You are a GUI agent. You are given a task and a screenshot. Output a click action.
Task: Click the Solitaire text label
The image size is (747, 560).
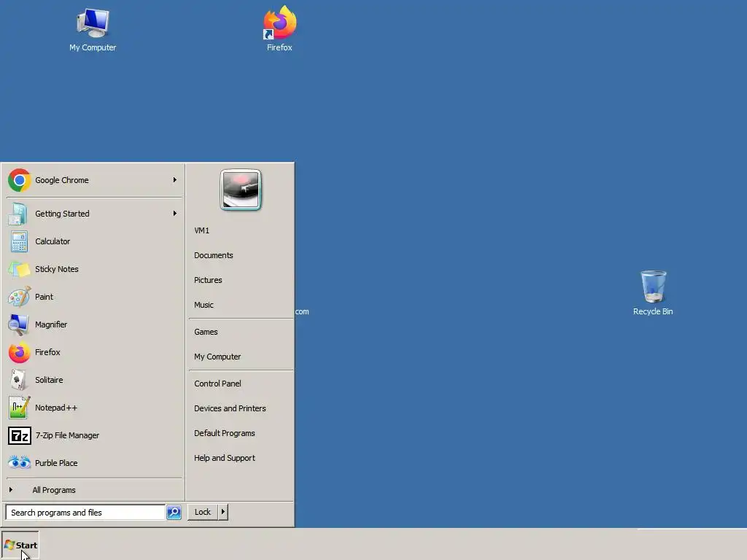(49, 380)
